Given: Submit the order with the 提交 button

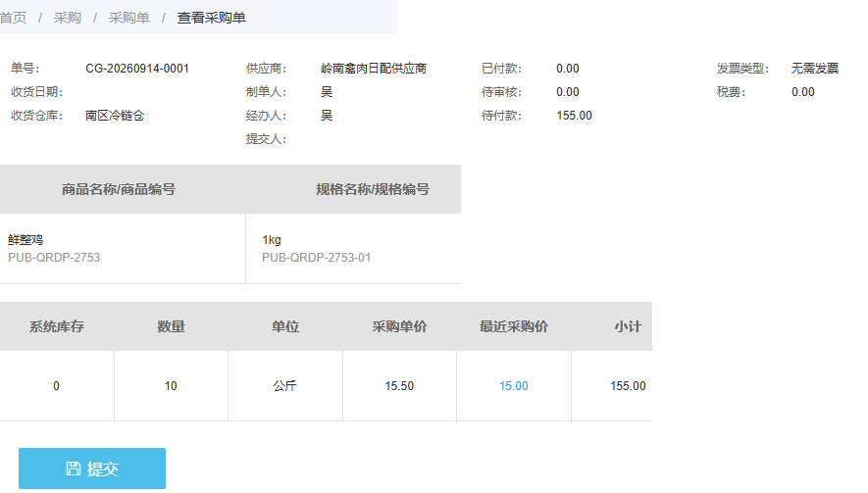Looking at the screenshot, I should click(92, 468).
